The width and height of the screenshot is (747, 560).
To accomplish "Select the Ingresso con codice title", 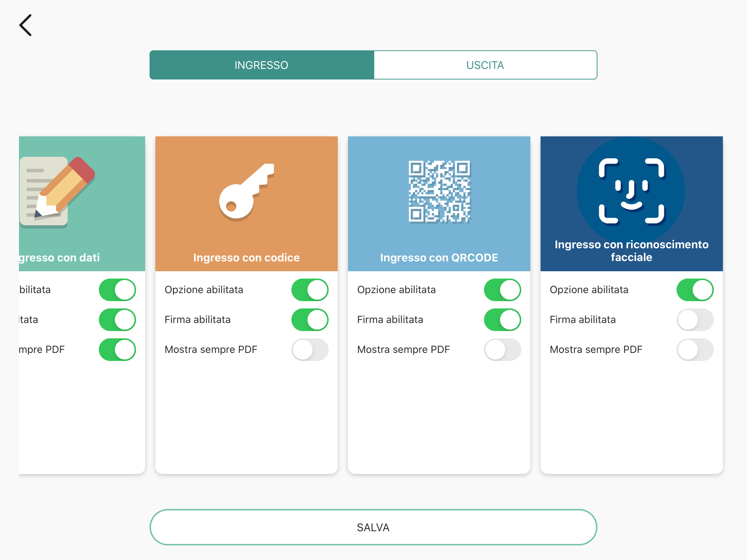I will tap(247, 257).
